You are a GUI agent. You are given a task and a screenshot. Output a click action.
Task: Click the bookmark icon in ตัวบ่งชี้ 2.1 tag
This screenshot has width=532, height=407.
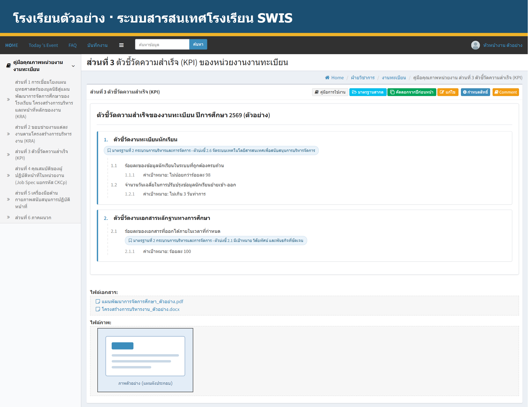coord(130,241)
